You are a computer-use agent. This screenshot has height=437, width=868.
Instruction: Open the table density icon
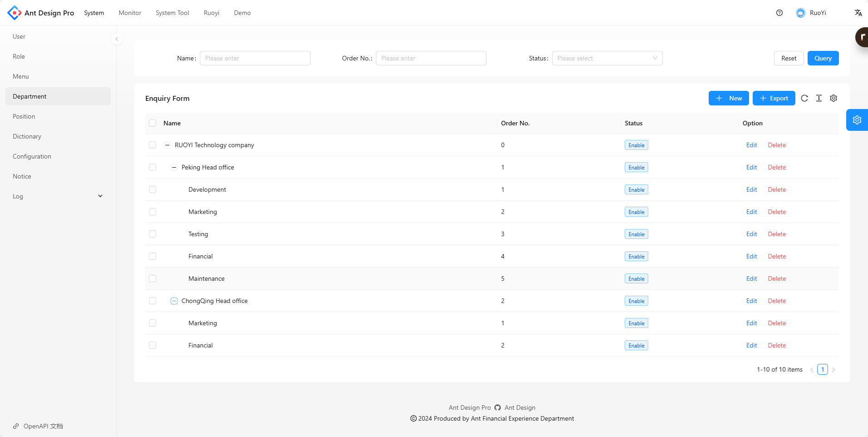click(x=819, y=98)
